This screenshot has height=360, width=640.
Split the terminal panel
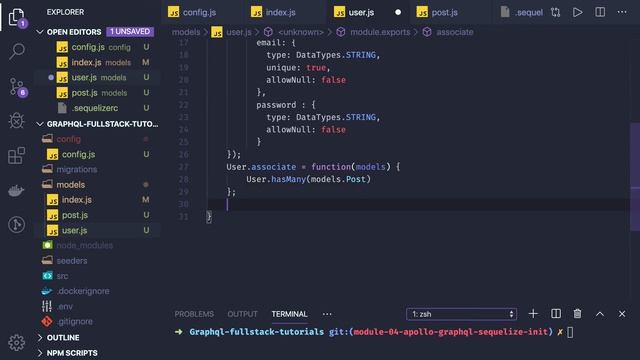click(x=556, y=313)
